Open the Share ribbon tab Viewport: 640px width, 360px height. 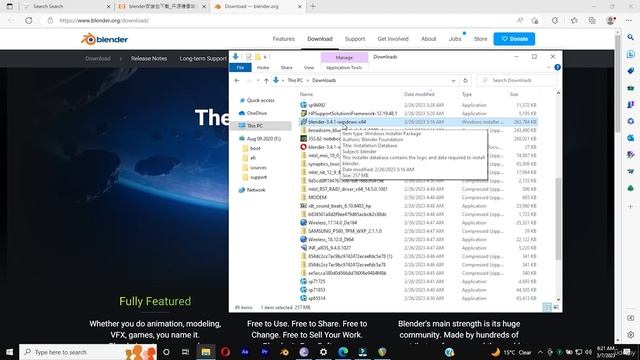[x=287, y=67]
